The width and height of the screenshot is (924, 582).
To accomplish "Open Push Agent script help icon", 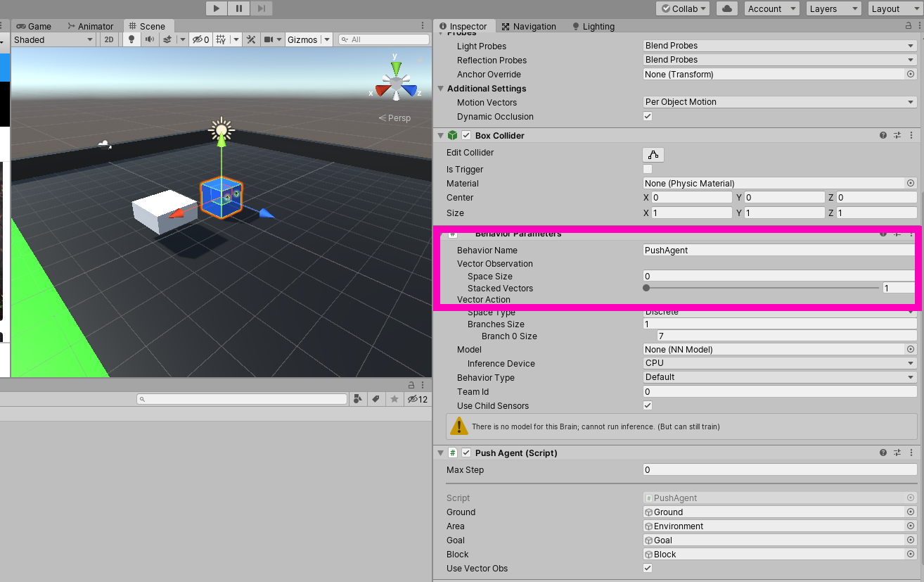I will (883, 453).
